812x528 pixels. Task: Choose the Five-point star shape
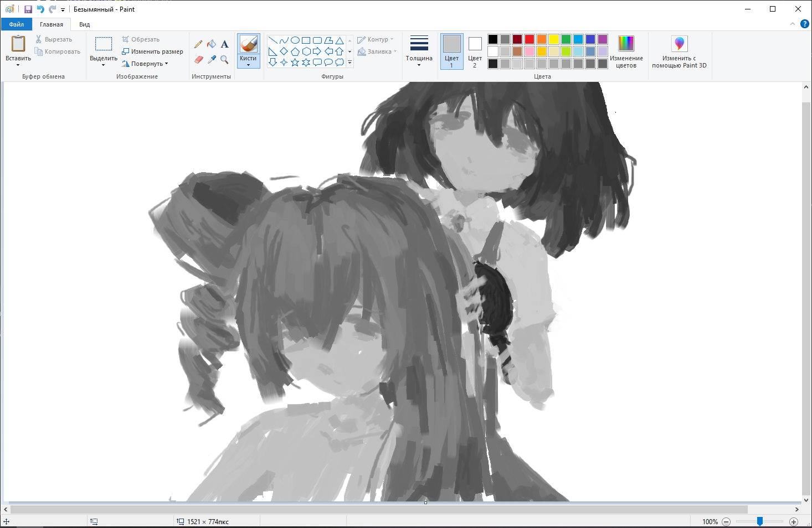(295, 63)
